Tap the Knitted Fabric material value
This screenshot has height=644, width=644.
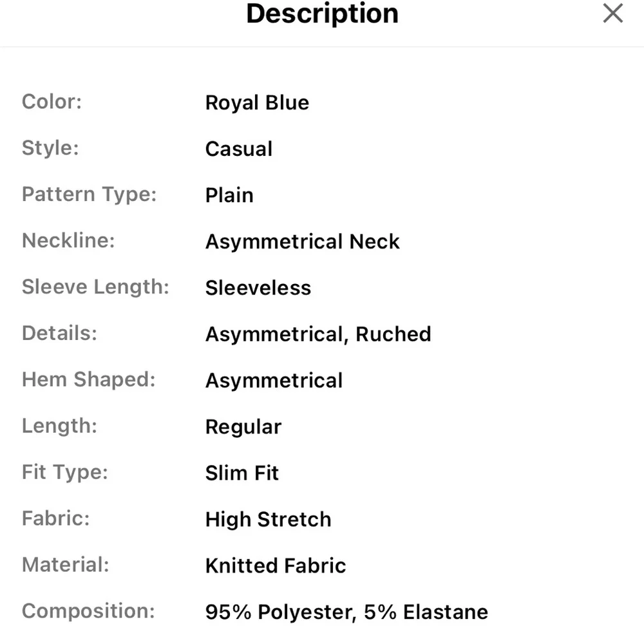coord(276,566)
